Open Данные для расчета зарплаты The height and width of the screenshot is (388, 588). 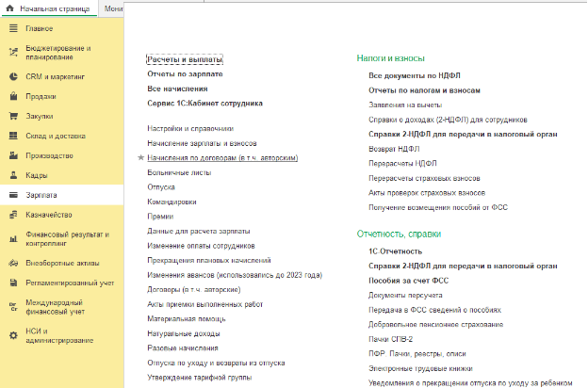point(199,232)
